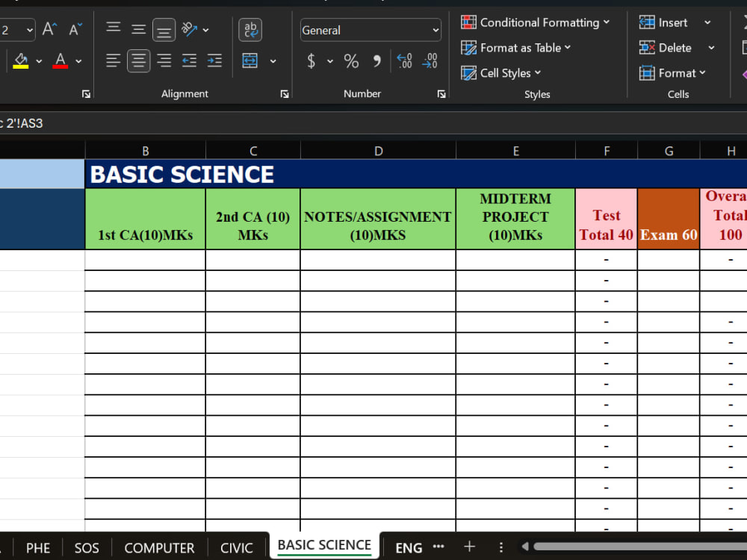Viewport: 747px width, 560px height.
Task: Apply red font color with the A icon
Action: click(x=60, y=61)
